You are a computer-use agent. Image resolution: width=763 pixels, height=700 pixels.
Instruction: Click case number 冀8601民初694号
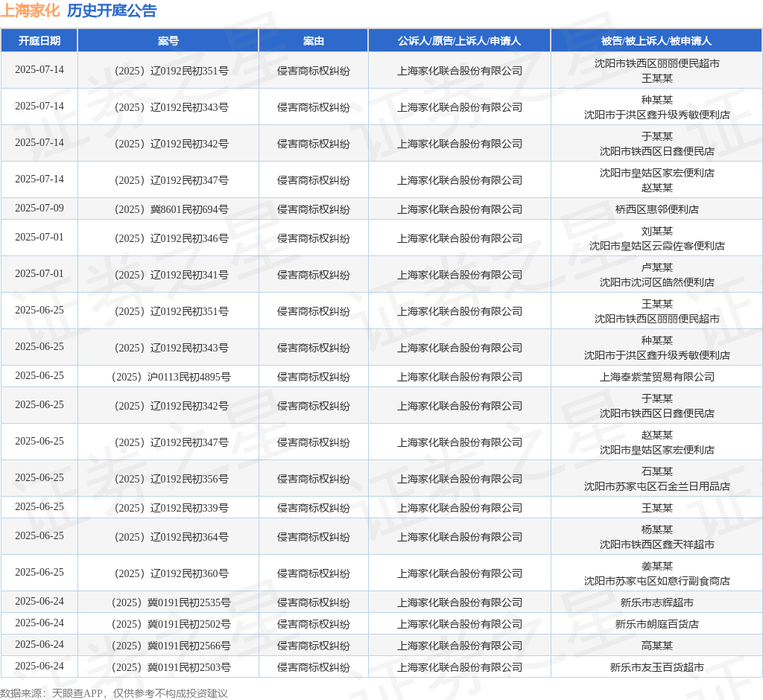(x=171, y=209)
